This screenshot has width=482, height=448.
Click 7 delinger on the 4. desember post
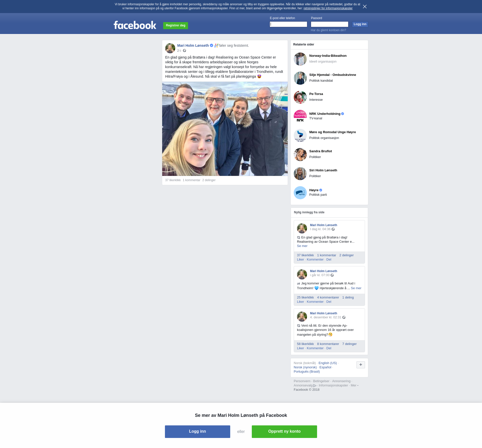pos(349,344)
